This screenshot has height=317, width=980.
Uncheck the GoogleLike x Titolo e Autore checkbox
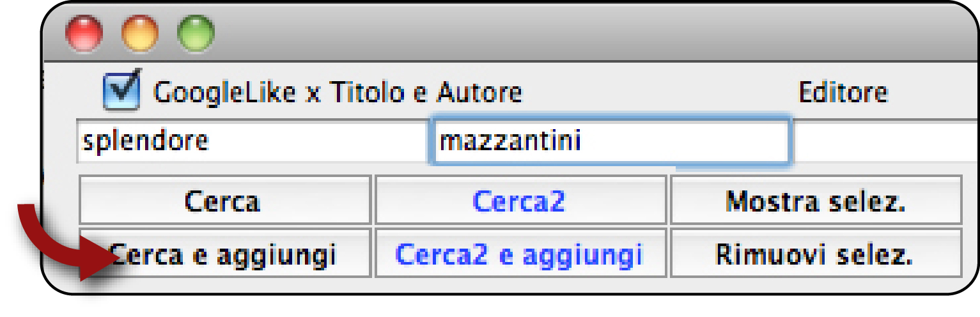(123, 90)
